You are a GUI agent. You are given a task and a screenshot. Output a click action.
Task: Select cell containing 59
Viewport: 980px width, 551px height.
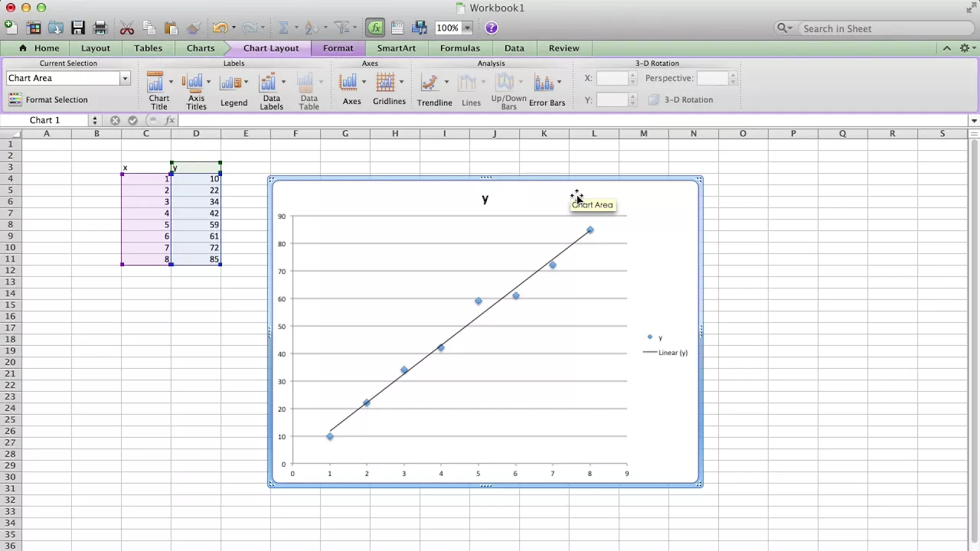pyautogui.click(x=196, y=225)
